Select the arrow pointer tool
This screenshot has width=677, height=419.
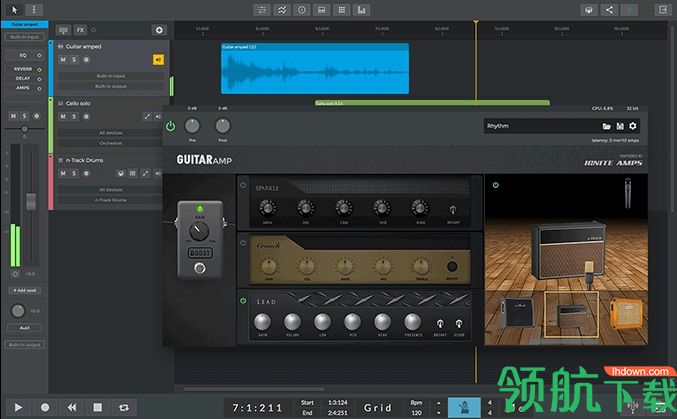click(15, 10)
